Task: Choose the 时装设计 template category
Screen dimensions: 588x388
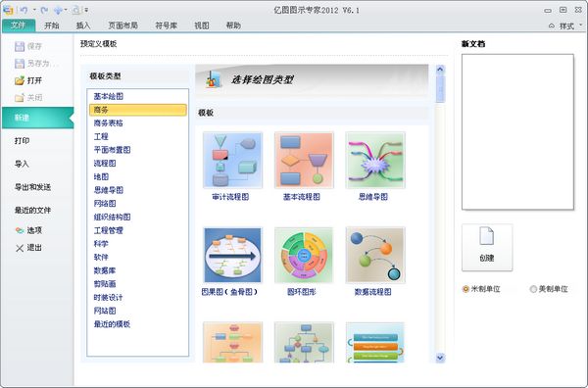Action: 109,298
